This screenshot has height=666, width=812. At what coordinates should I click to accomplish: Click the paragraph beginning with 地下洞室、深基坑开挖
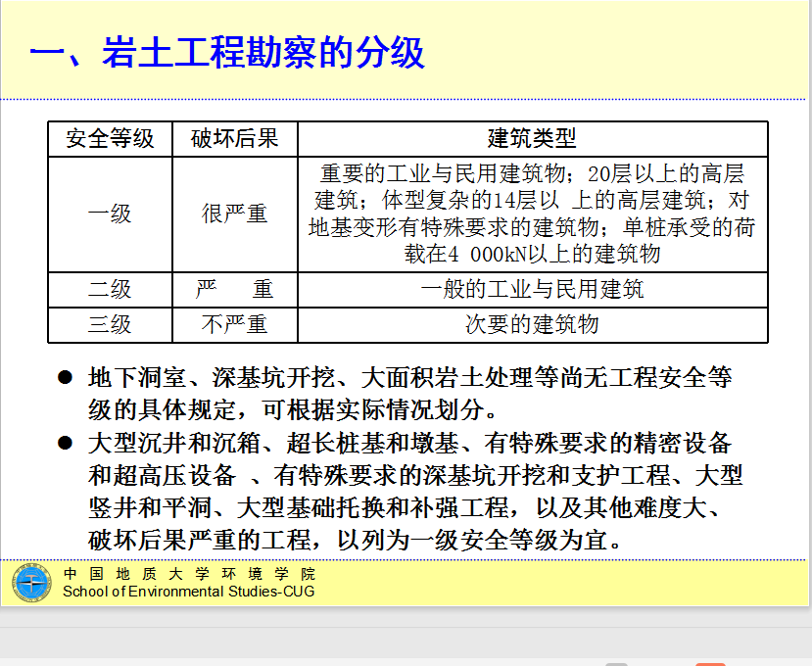point(409,392)
